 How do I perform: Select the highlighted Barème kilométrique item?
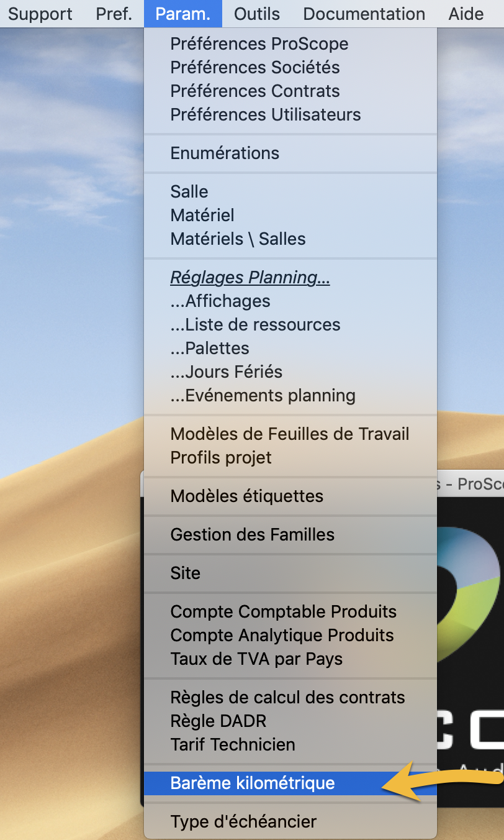pyautogui.click(x=253, y=783)
